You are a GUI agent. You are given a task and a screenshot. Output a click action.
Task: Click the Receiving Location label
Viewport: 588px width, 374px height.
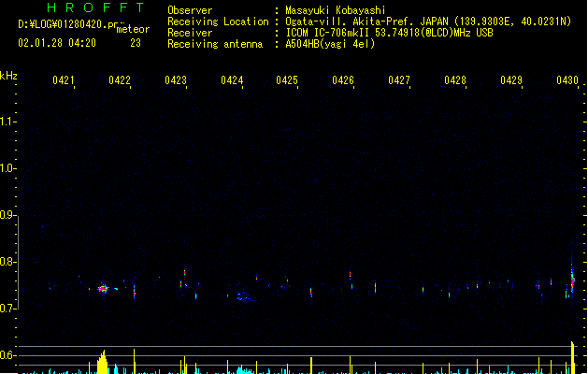click(218, 22)
